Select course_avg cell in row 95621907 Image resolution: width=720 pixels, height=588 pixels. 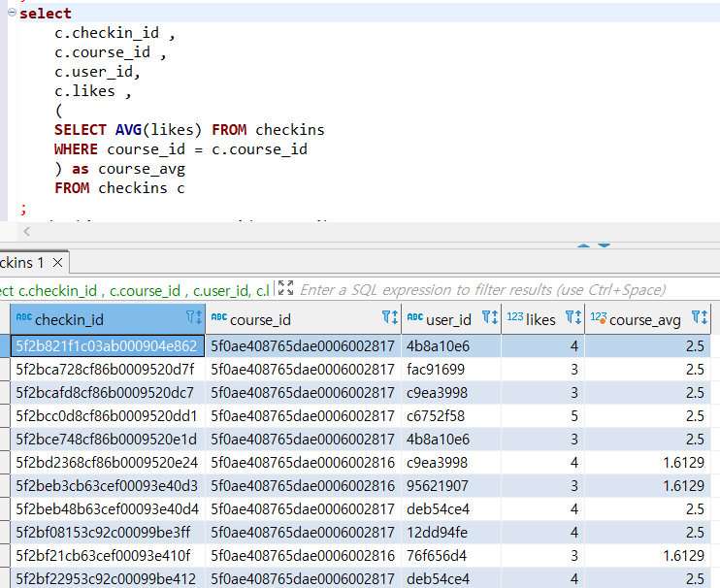647,486
